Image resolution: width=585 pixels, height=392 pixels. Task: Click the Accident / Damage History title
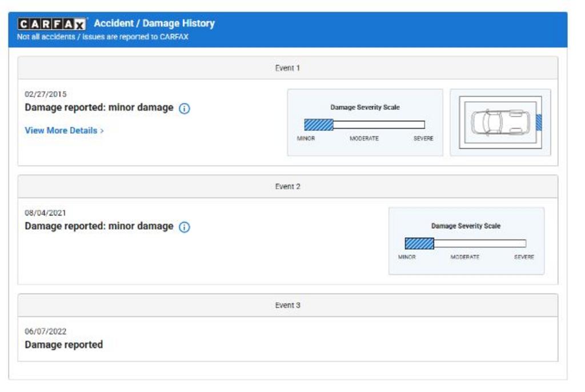click(x=154, y=23)
